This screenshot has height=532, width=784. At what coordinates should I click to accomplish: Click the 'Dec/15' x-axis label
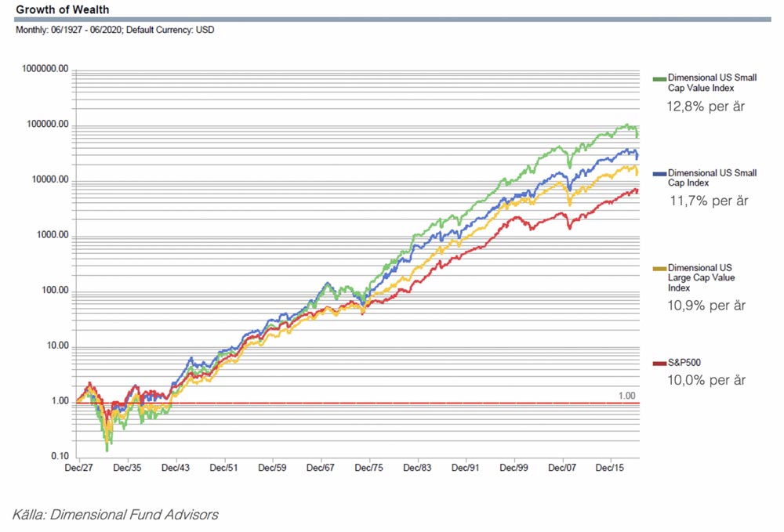point(610,468)
